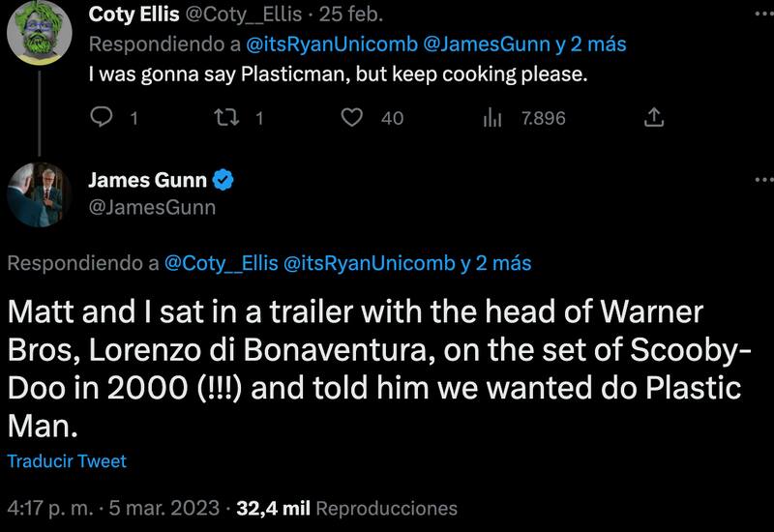Screen dimensions: 774x532
Task: Like Coty Ellis's tweet
Action: click(x=354, y=118)
